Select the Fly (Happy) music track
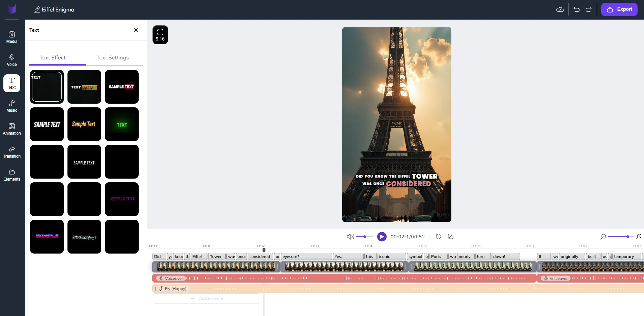644x316 pixels. 398,289
